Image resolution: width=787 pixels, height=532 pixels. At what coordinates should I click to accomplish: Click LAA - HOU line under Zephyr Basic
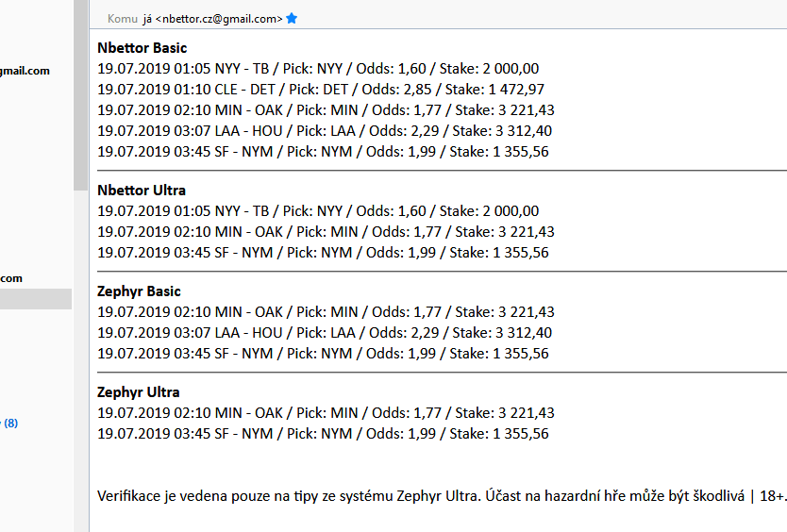[325, 333]
